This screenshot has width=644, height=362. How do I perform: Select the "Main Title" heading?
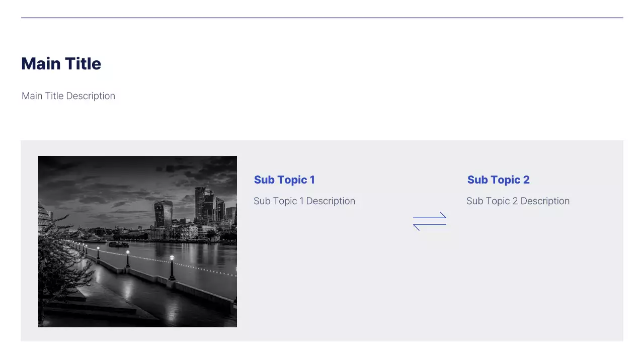[x=61, y=64]
